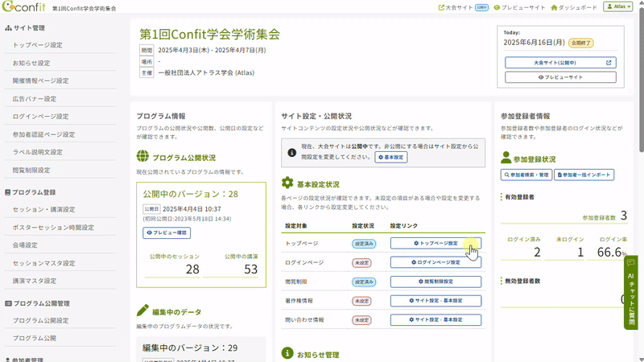Open プレビューサイト link in top bar
644x362 pixels.
519,7
